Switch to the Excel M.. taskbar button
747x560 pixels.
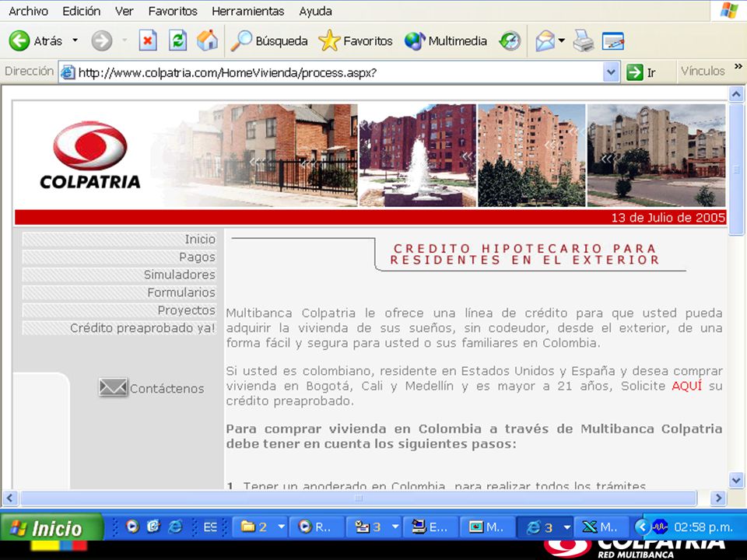tap(601, 527)
